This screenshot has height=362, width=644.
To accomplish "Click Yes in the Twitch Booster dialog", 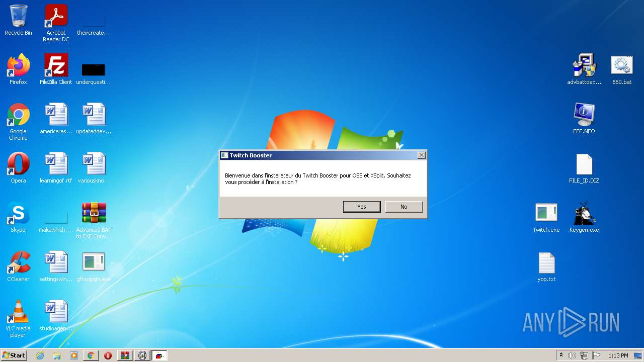I will pyautogui.click(x=361, y=207).
